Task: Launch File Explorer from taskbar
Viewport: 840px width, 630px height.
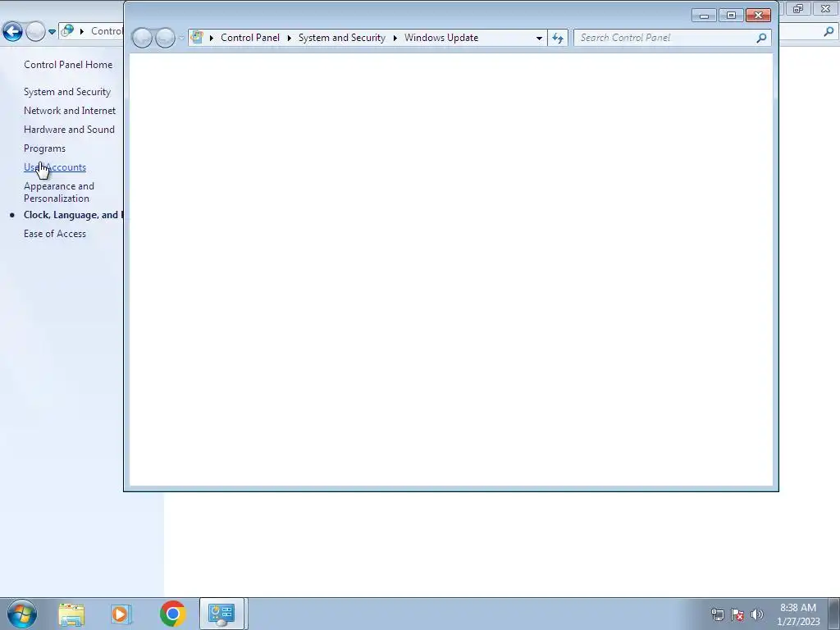Action: (71, 614)
